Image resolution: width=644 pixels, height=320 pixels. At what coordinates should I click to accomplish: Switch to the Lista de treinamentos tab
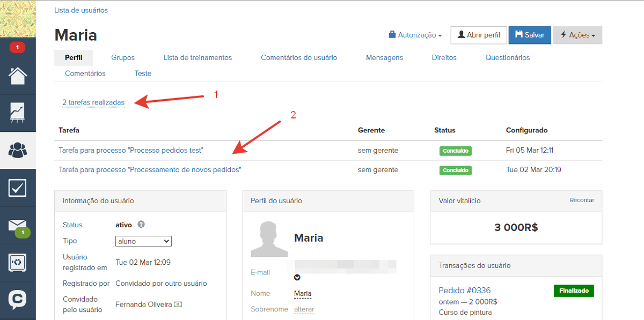point(197,57)
